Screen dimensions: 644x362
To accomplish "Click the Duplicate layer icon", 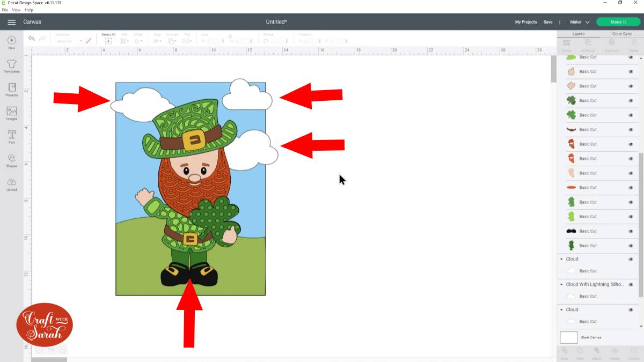I will coord(611,42).
